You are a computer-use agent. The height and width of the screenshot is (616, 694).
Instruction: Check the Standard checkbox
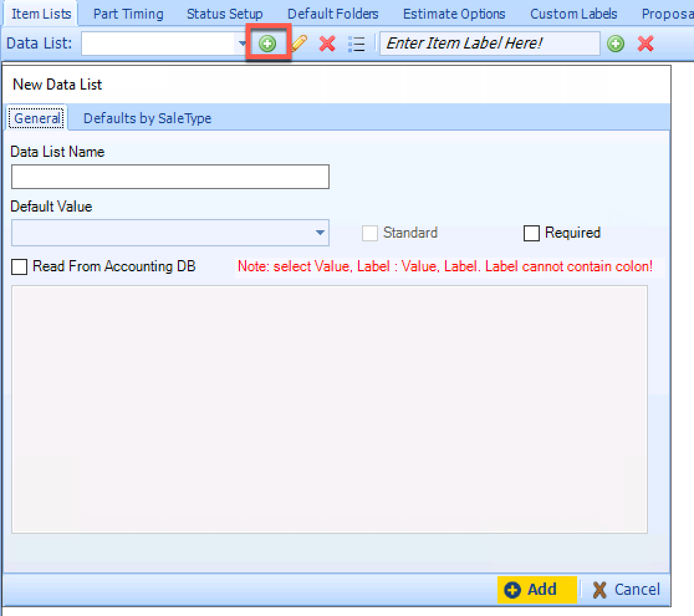coord(370,233)
